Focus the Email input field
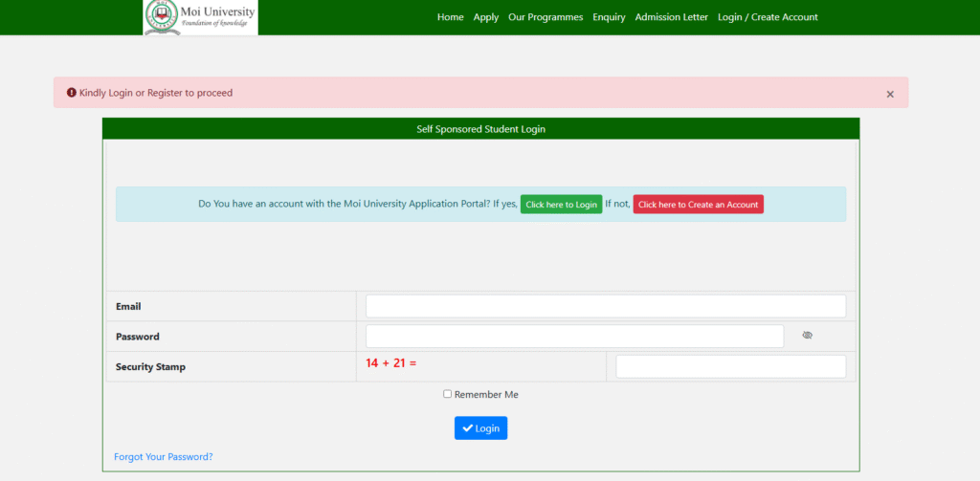The image size is (980, 481). coord(606,306)
